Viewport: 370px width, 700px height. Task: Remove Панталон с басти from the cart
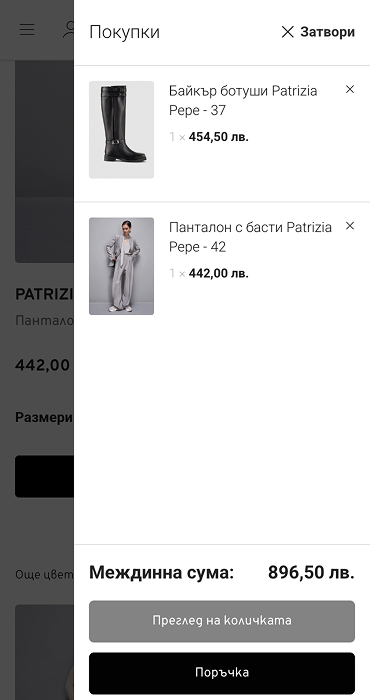click(x=350, y=226)
